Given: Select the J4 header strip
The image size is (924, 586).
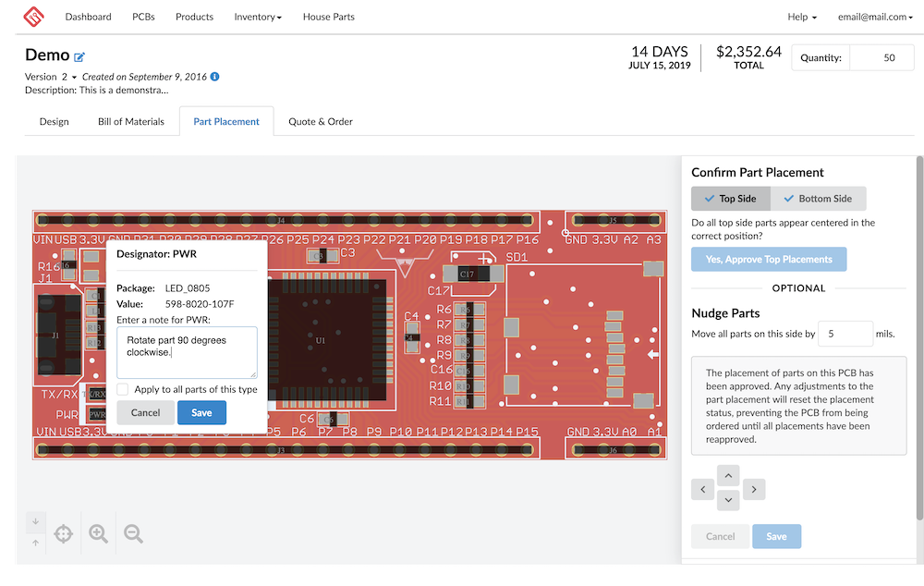Looking at the screenshot, I should [286, 221].
